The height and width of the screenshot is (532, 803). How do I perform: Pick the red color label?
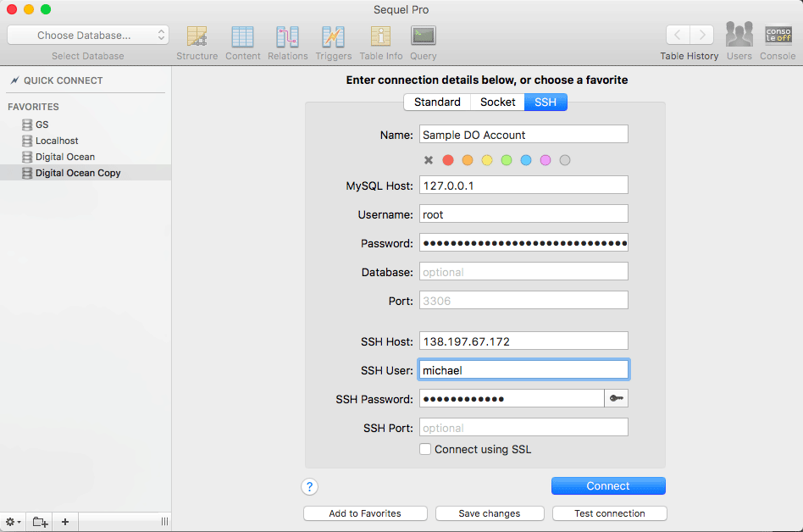[x=448, y=160]
